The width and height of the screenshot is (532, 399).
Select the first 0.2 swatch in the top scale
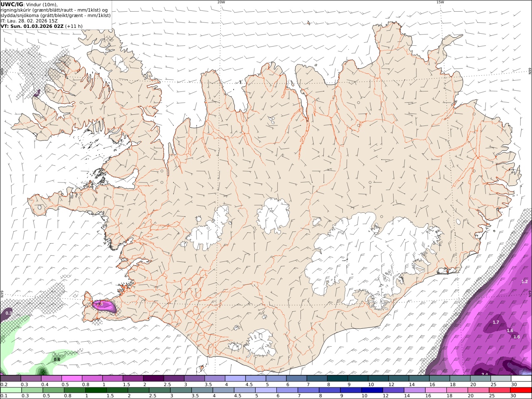(10, 379)
